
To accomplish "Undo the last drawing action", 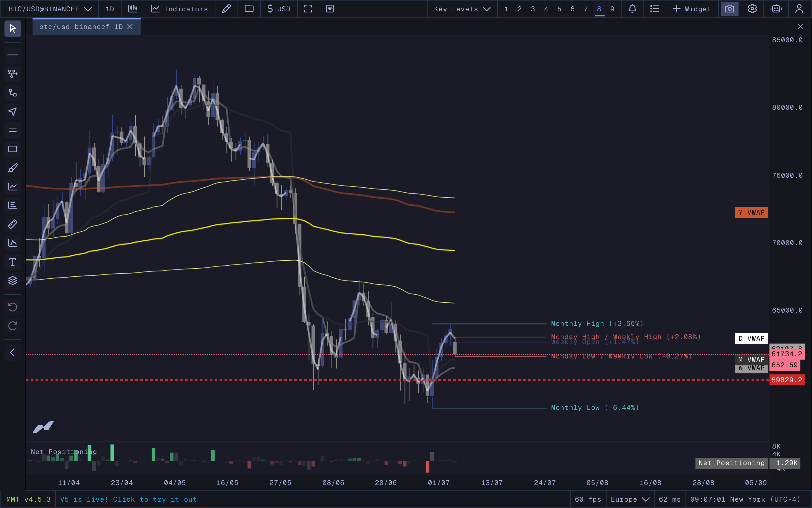I will tap(13, 307).
